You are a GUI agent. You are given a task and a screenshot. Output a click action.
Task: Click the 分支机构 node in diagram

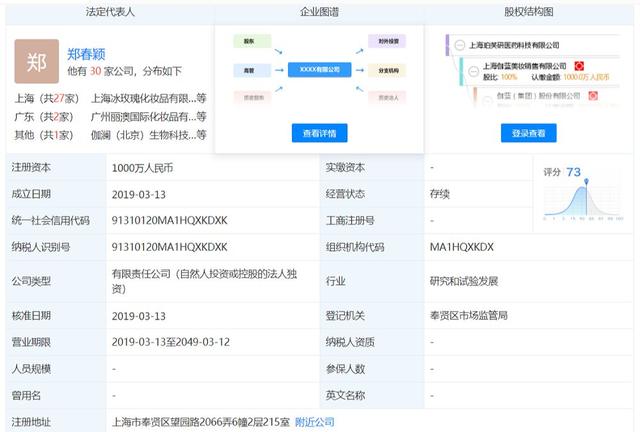pos(387,70)
